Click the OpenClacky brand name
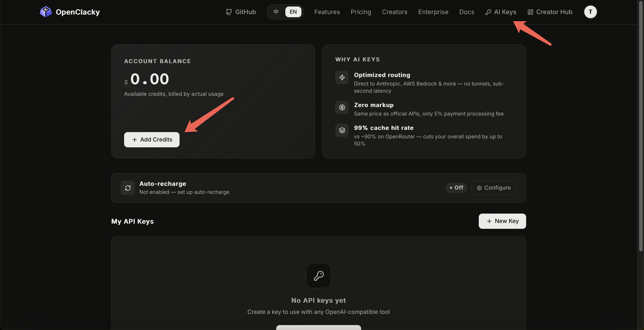 [78, 12]
